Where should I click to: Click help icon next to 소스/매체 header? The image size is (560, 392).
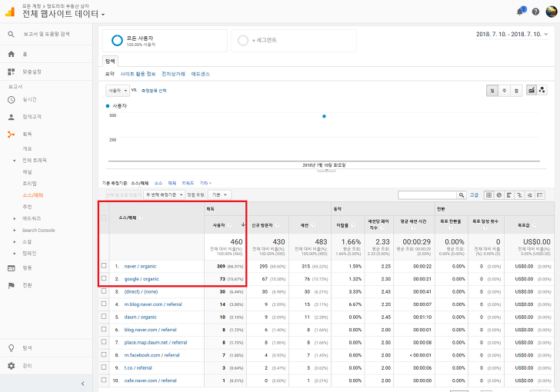coord(141,218)
